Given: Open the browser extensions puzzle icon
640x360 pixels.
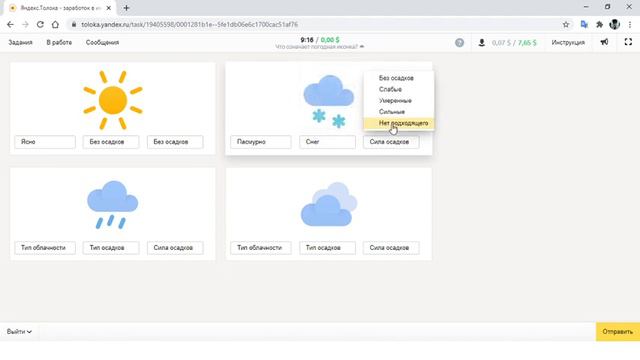Looking at the screenshot, I should (599, 24).
